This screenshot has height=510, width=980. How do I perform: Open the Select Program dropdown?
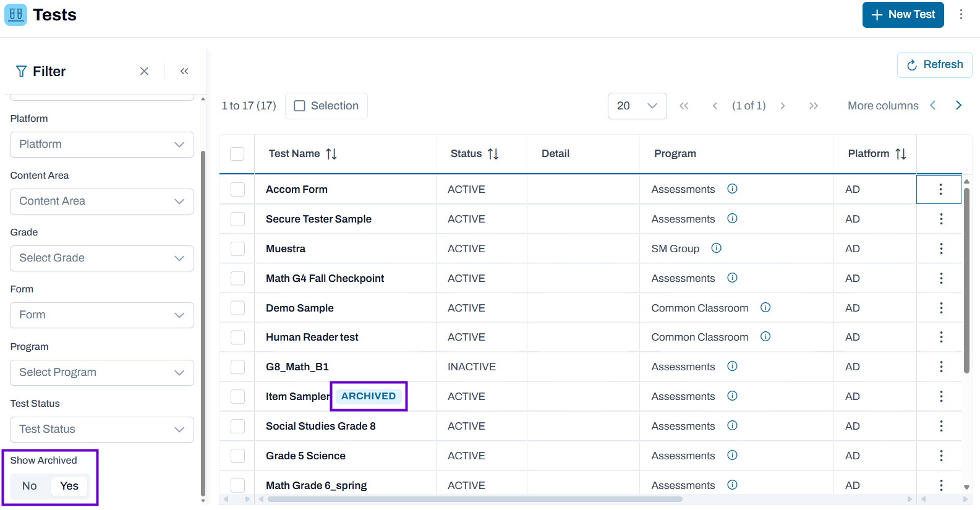click(x=102, y=372)
